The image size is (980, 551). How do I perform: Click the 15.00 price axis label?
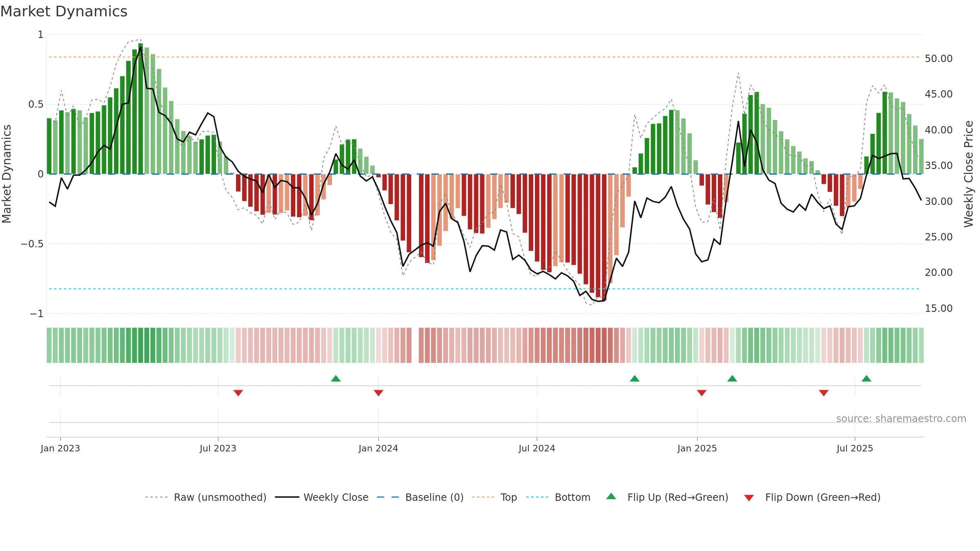[x=939, y=309]
